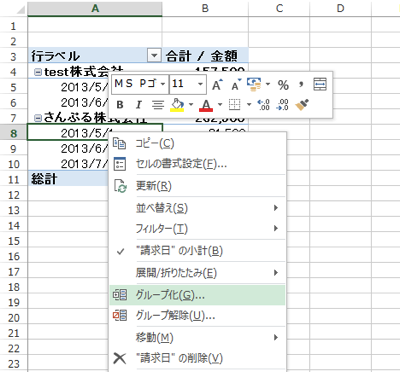Select row 8 header
Image resolution: width=400 pixels, height=372 pixels.
(x=13, y=133)
